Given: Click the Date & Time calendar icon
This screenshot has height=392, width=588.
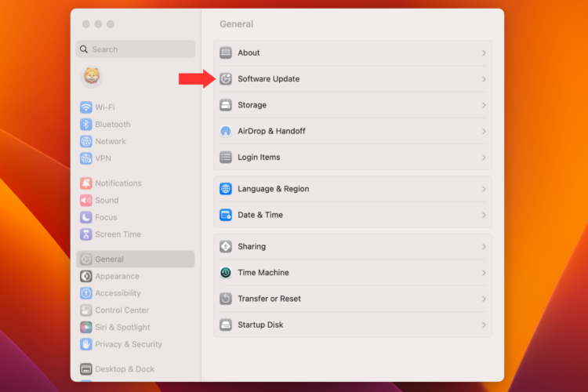Looking at the screenshot, I should (226, 215).
